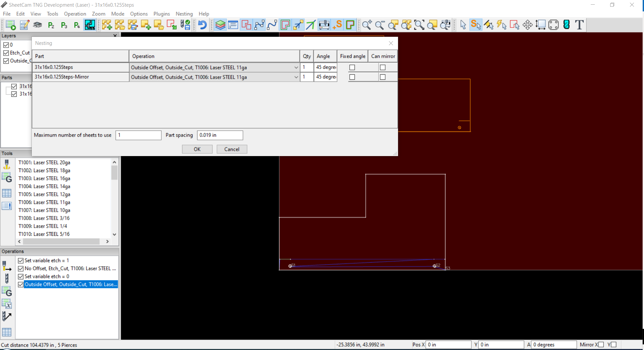Enable Can mirror for 31x16x0.125Steps row
644x350 pixels.
pos(383,67)
